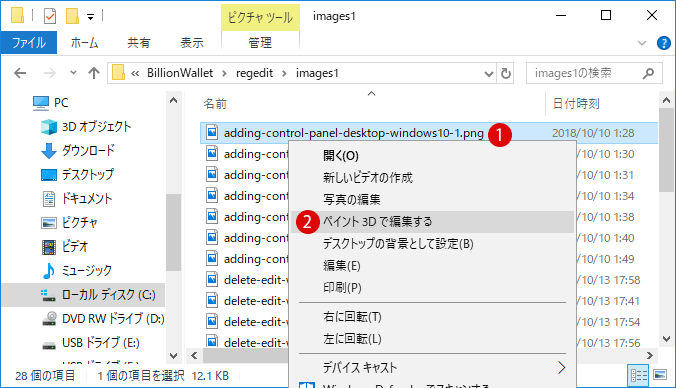Sort by 日付時刻 column header
Screen dimensions: 676x388
pyautogui.click(x=576, y=104)
